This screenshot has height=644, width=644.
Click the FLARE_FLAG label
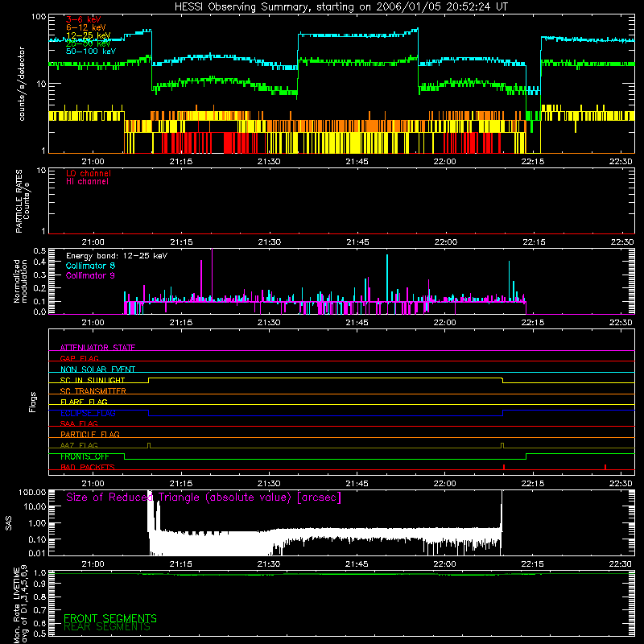tap(84, 402)
